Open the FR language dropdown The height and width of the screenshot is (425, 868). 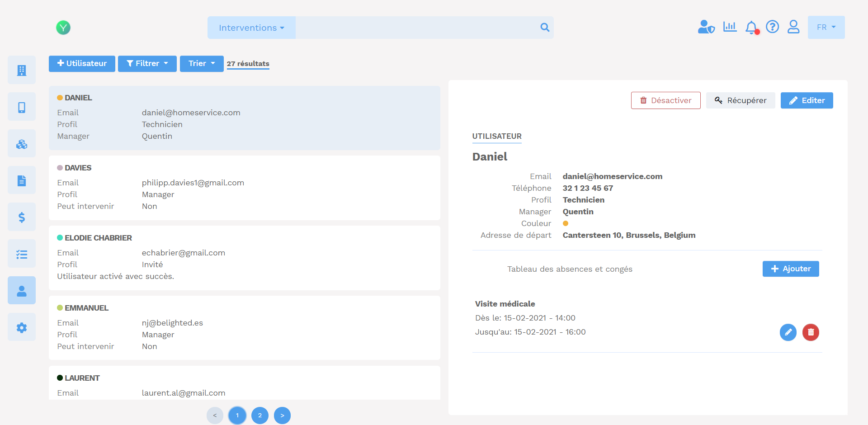[826, 27]
